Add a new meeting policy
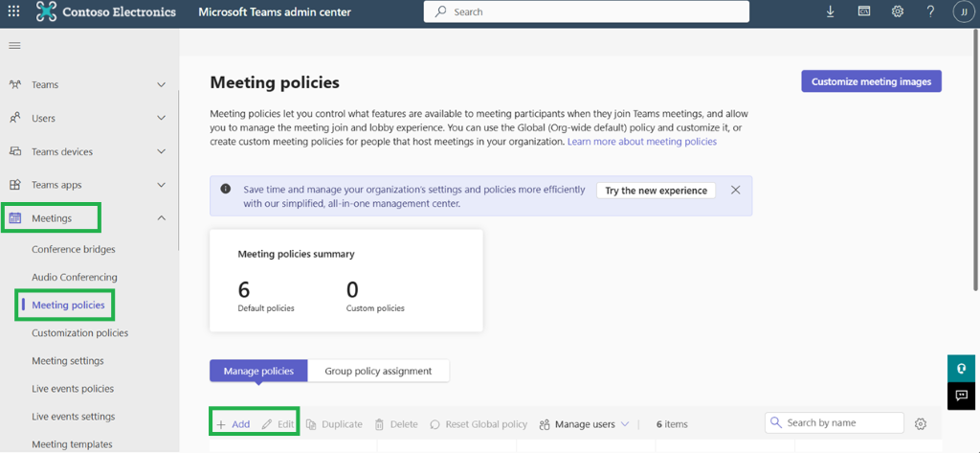 click(234, 423)
